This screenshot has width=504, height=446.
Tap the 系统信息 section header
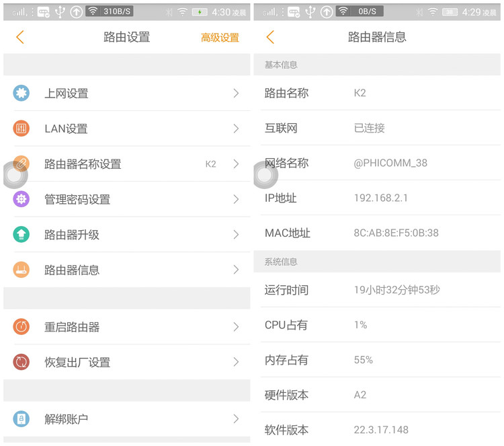281,262
